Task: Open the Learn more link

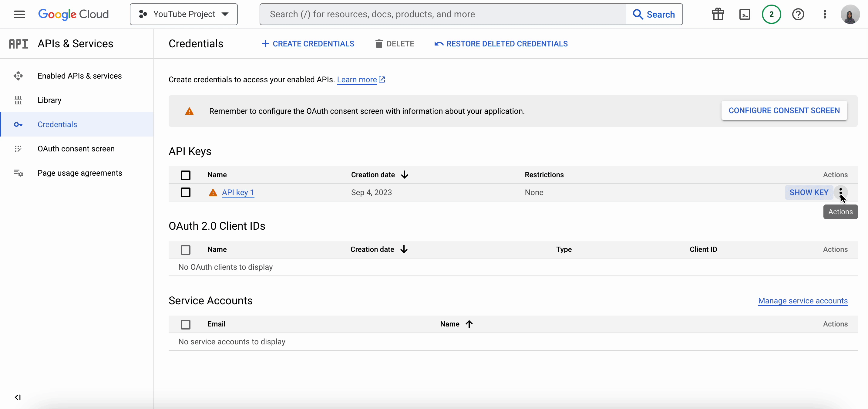Action: [x=361, y=79]
